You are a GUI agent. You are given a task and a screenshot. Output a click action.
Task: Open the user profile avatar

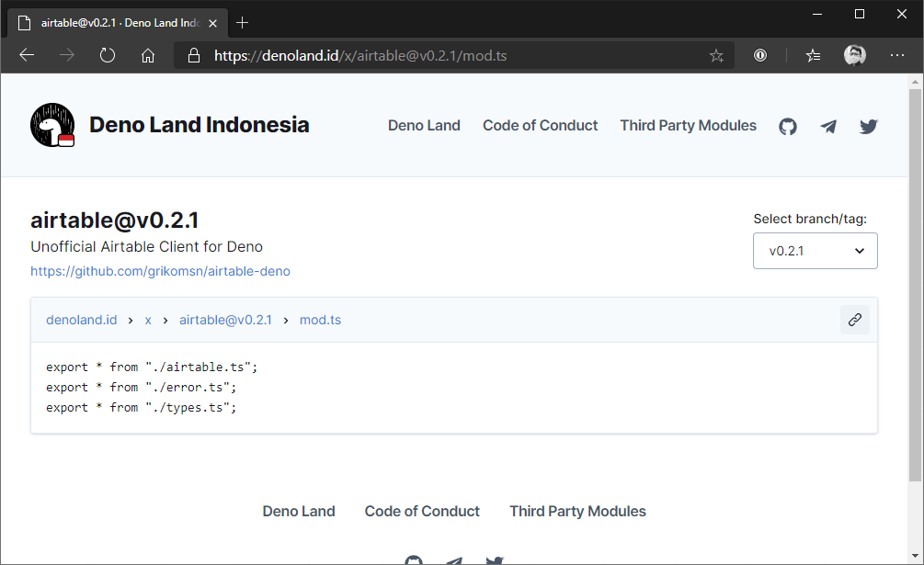click(854, 55)
